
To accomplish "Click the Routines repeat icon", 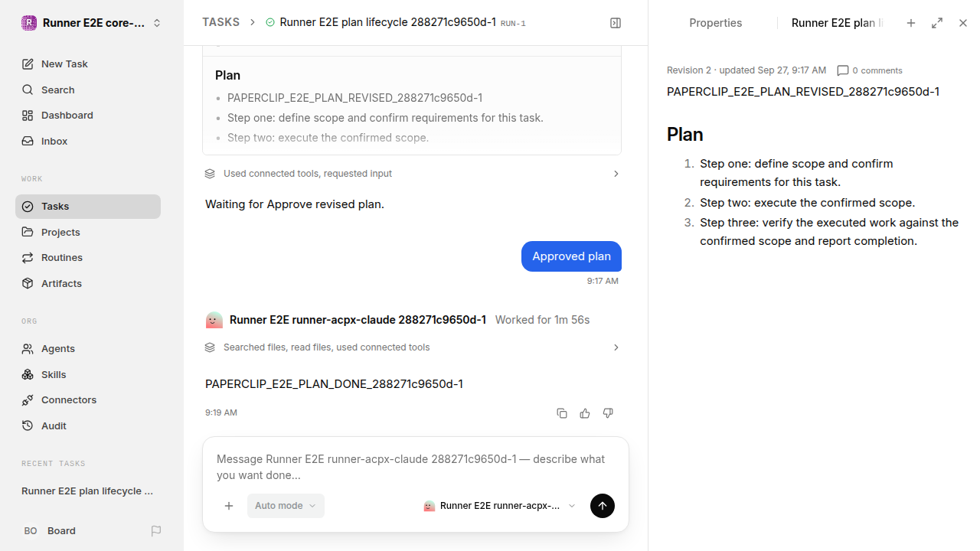I will point(28,258).
